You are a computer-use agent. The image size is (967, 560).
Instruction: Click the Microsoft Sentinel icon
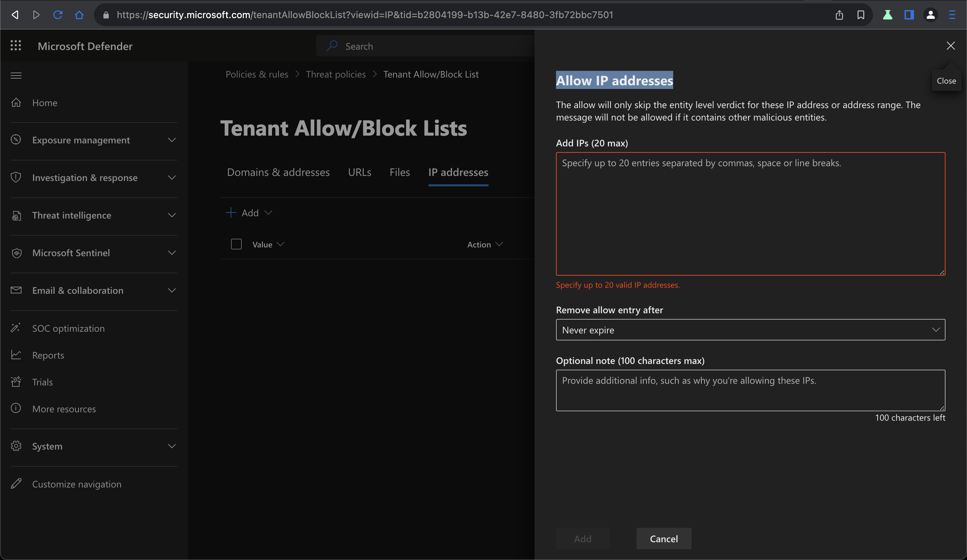point(16,253)
